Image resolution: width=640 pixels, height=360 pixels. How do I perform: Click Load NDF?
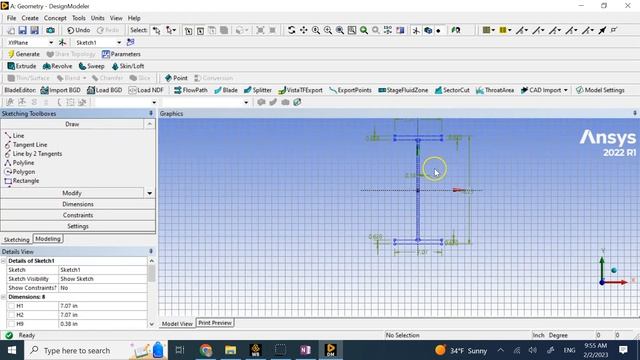pyautogui.click(x=146, y=90)
